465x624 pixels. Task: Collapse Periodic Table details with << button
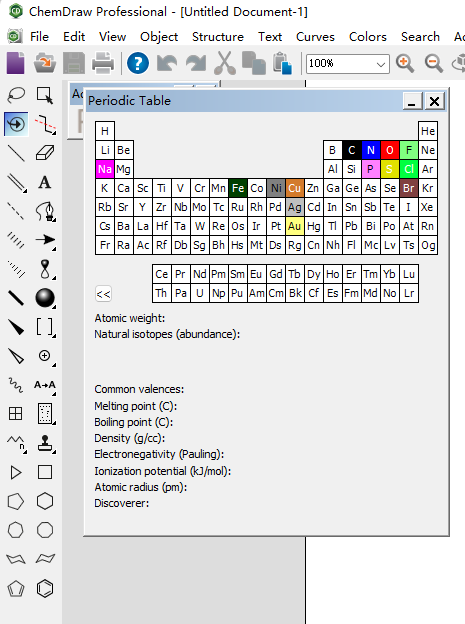tap(104, 294)
